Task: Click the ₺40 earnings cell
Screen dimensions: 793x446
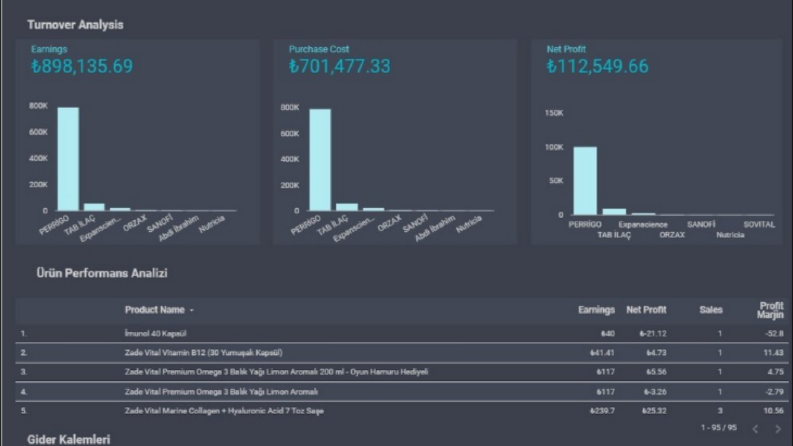Action: [x=608, y=334]
